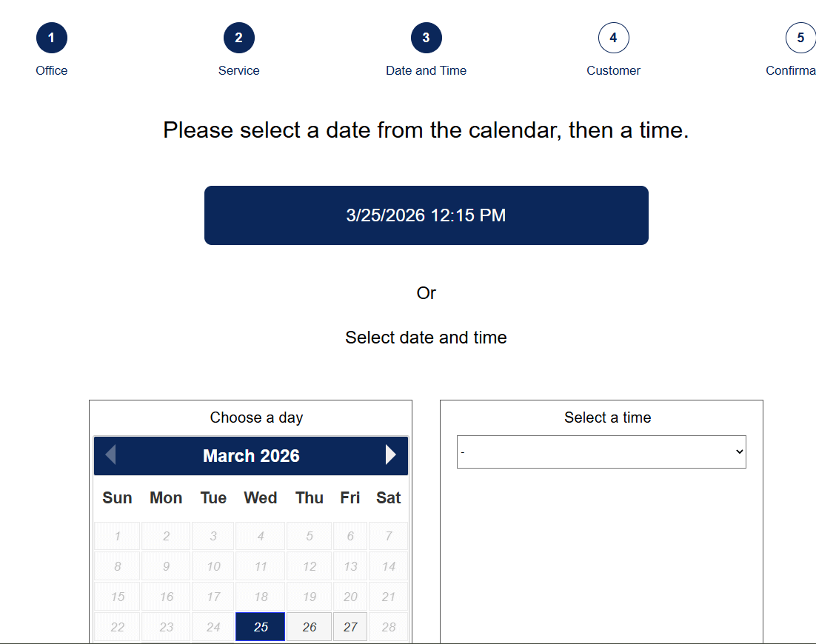The image size is (816, 644).
Task: Click disabled March 28 calendar cell
Action: point(389,627)
